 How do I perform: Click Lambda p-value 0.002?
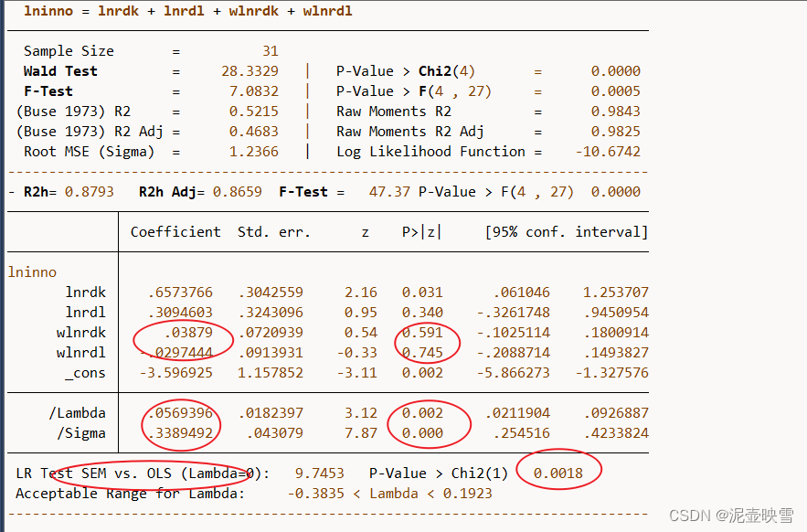(422, 412)
